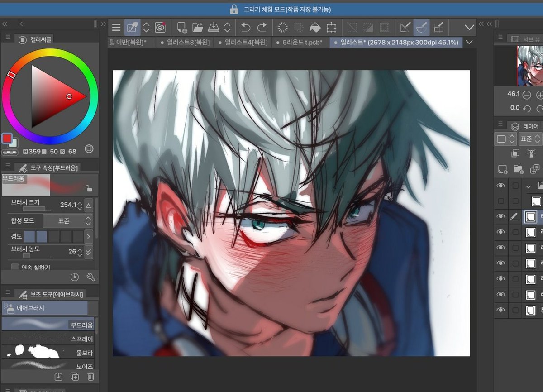The image size is (543, 392).
Task: Select the 부드러움 airbrush
Action: (x=48, y=324)
